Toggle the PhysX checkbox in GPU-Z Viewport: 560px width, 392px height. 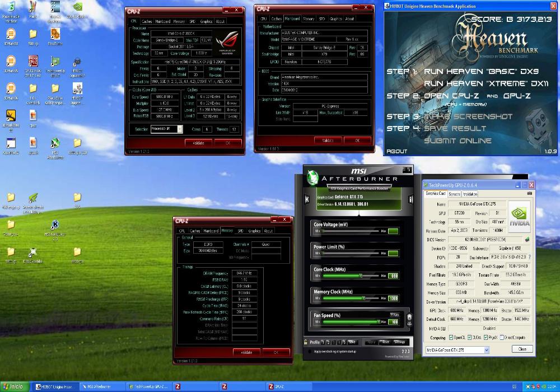click(486, 337)
